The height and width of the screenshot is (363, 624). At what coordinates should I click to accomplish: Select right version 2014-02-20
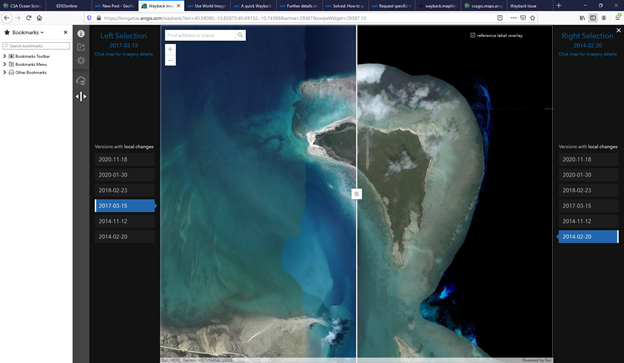point(589,237)
